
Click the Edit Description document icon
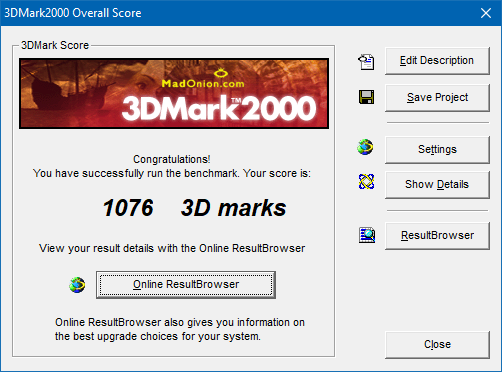click(x=366, y=62)
